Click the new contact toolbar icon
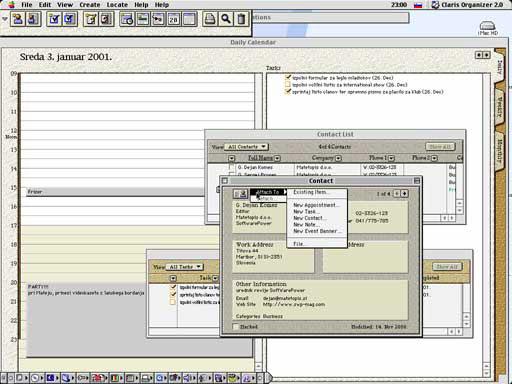 click(18, 19)
